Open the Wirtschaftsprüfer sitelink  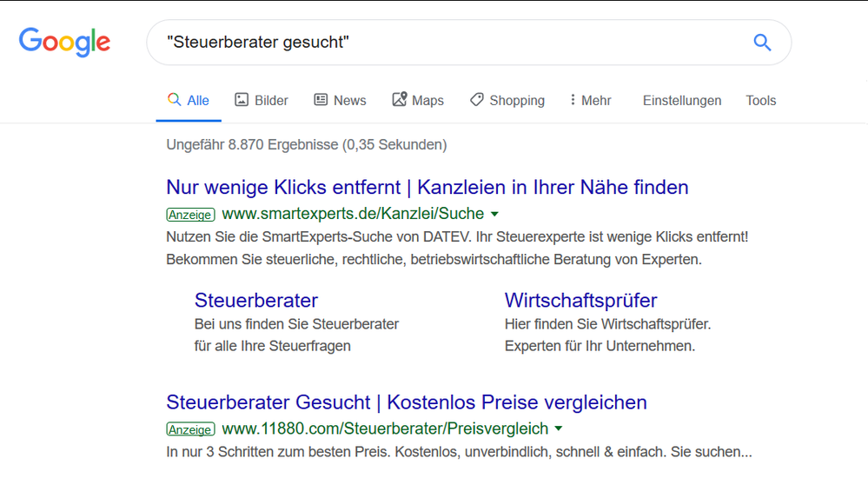580,300
